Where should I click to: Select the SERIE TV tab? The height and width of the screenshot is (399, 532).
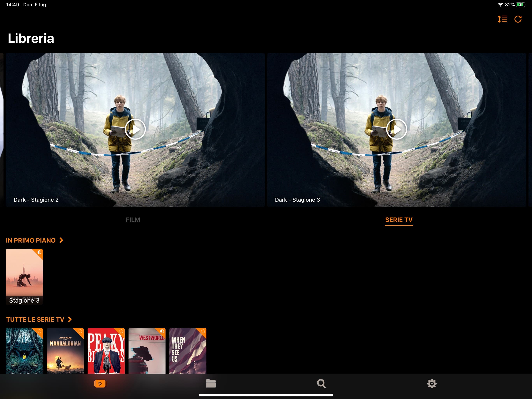399,220
